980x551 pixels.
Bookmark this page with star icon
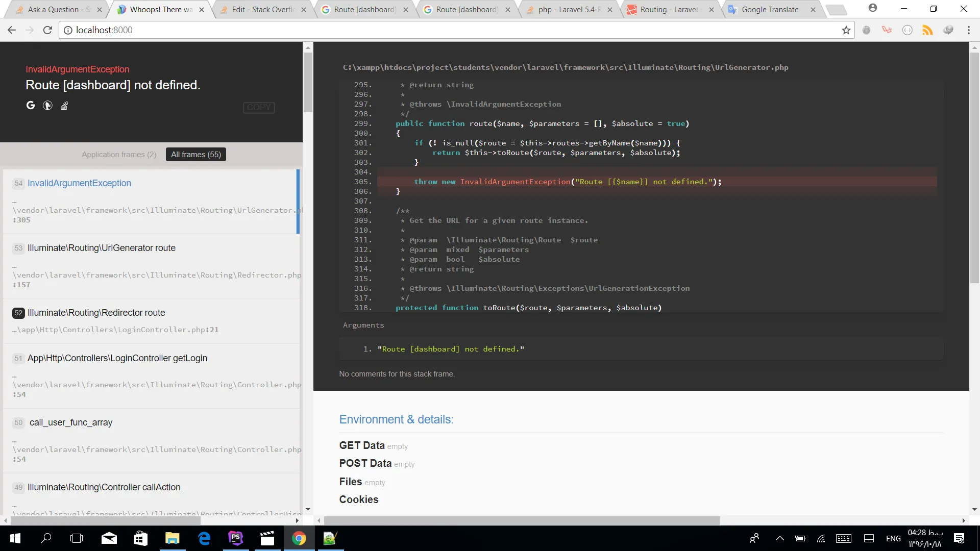click(x=846, y=30)
